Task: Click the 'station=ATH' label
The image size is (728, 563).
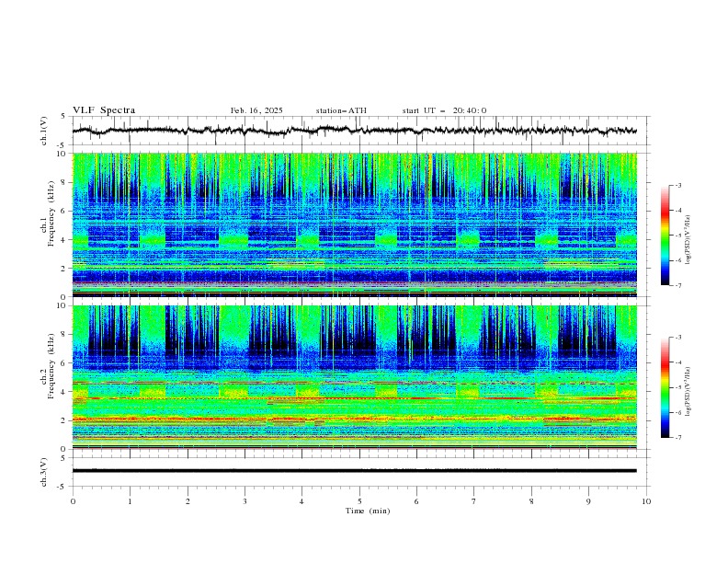Action: click(x=341, y=110)
